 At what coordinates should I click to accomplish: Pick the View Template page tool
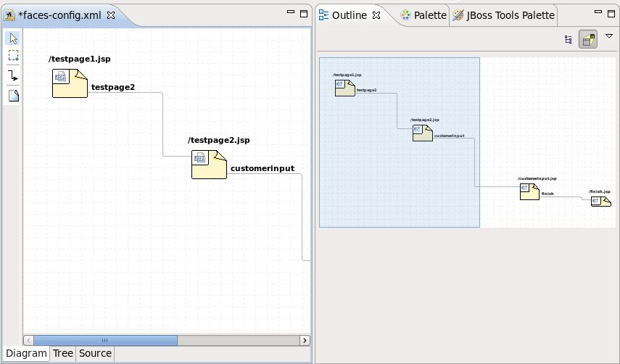[x=13, y=95]
